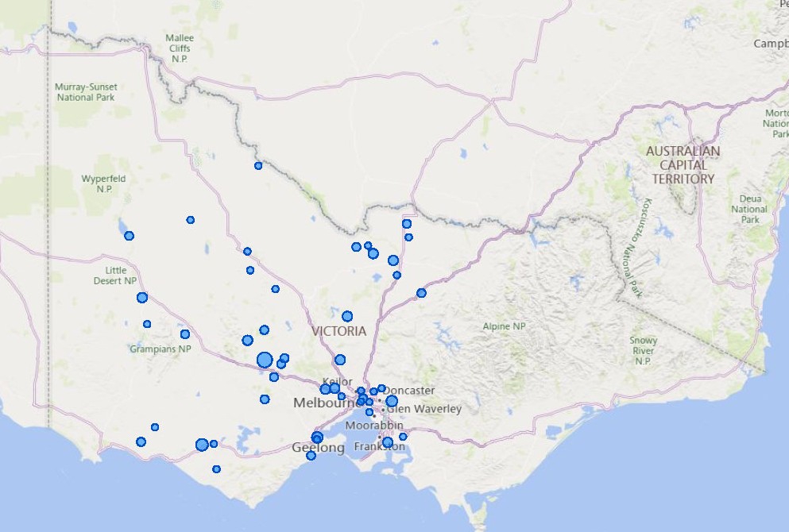
Task: Click the Australian Capital Territory label
Action: [683, 165]
